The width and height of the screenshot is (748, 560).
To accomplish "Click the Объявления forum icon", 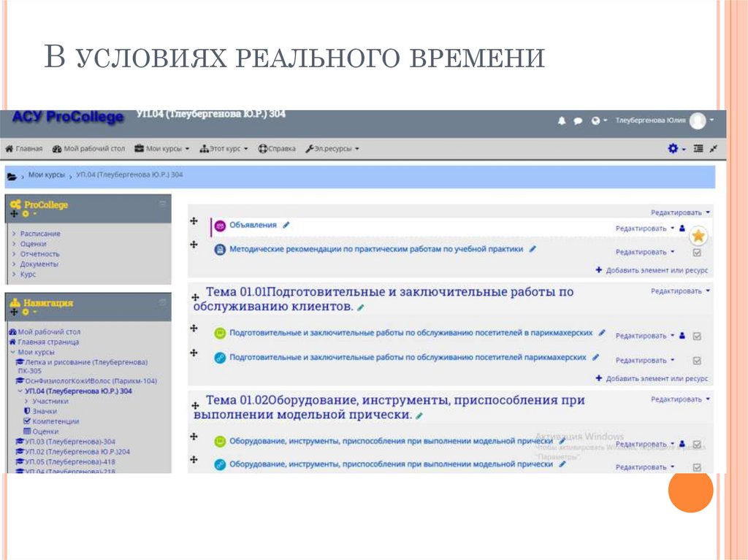I will [220, 226].
